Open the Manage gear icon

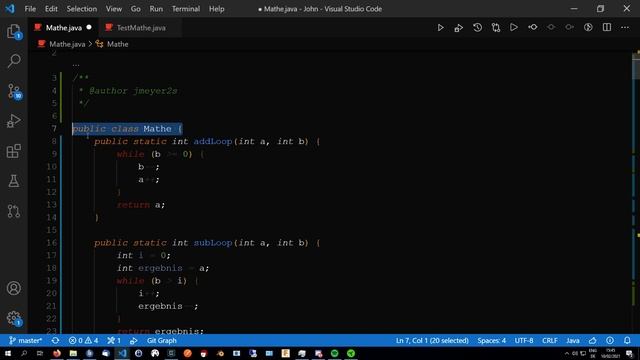[14, 318]
